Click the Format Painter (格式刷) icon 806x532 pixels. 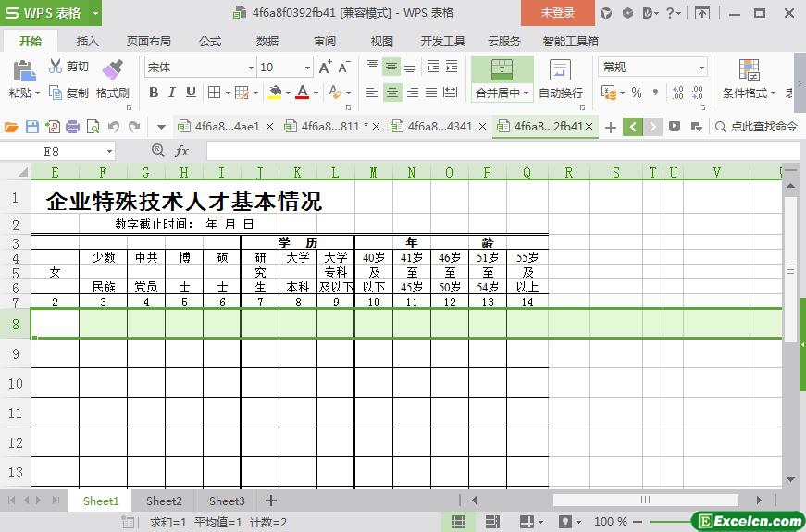pos(112,70)
